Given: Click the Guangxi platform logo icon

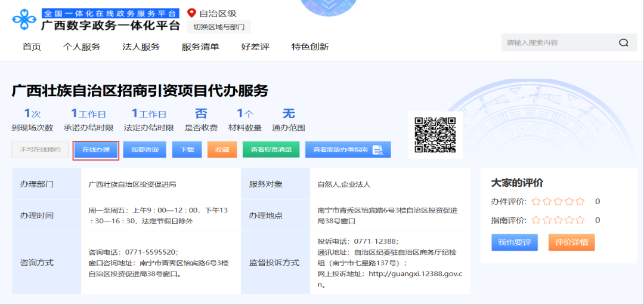Looking at the screenshot, I should 24,19.
